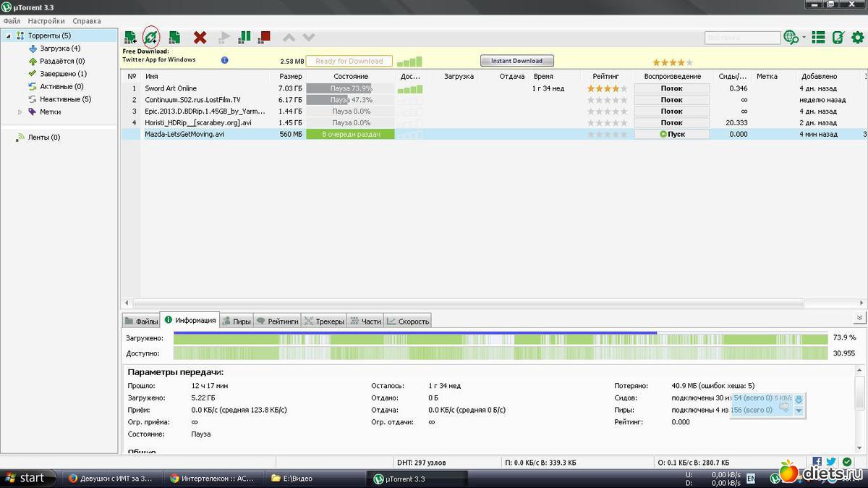Click Пуск button for Mazda-LetsGetMoving.avi
This screenshot has width=868, height=488.
click(671, 134)
